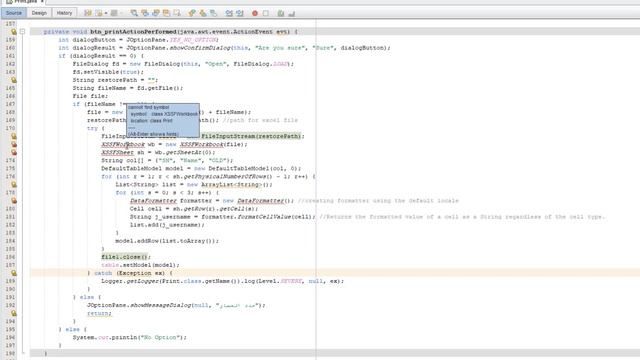Start macro recording with red circle icon

click(255, 13)
